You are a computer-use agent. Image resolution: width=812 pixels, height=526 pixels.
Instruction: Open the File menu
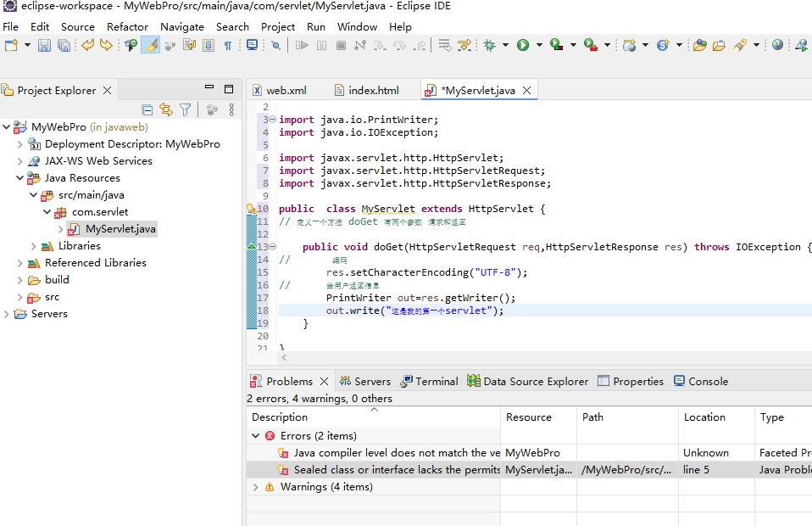tap(10, 27)
